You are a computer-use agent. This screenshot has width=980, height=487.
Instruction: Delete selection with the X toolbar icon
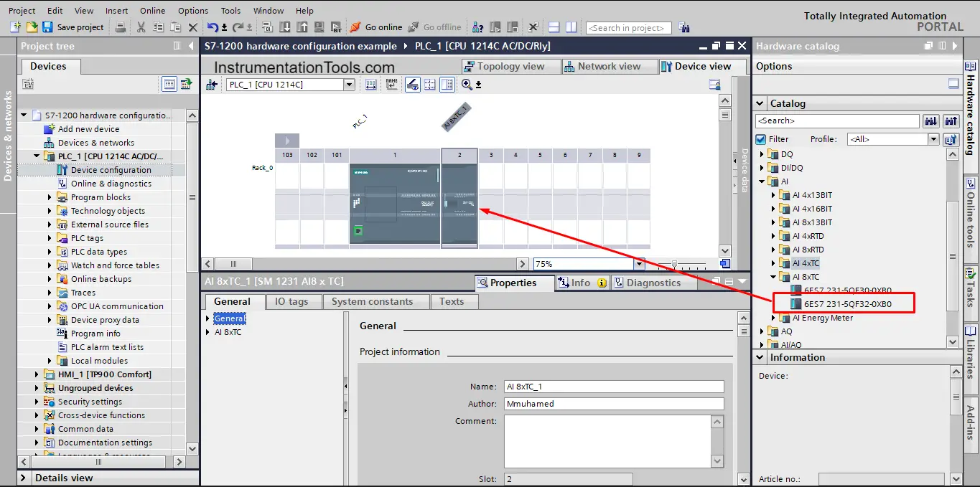point(192,27)
